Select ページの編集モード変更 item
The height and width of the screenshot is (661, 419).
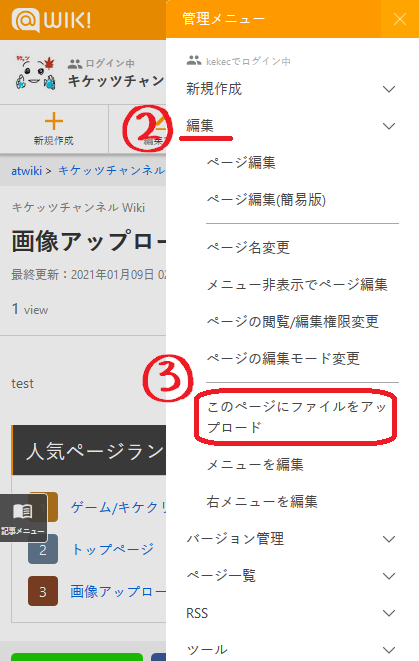[283, 359]
